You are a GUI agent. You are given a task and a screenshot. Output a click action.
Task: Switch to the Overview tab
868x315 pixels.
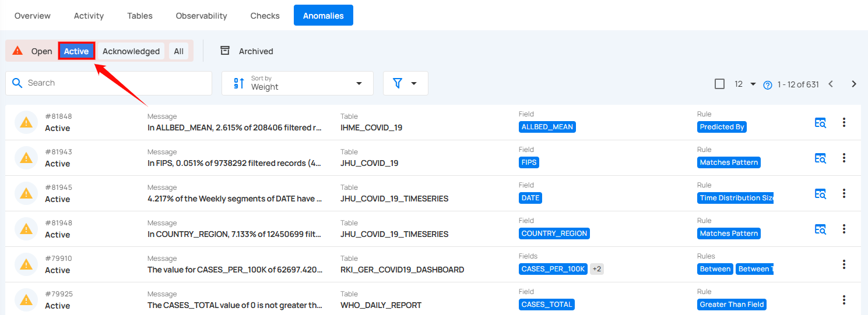(33, 16)
